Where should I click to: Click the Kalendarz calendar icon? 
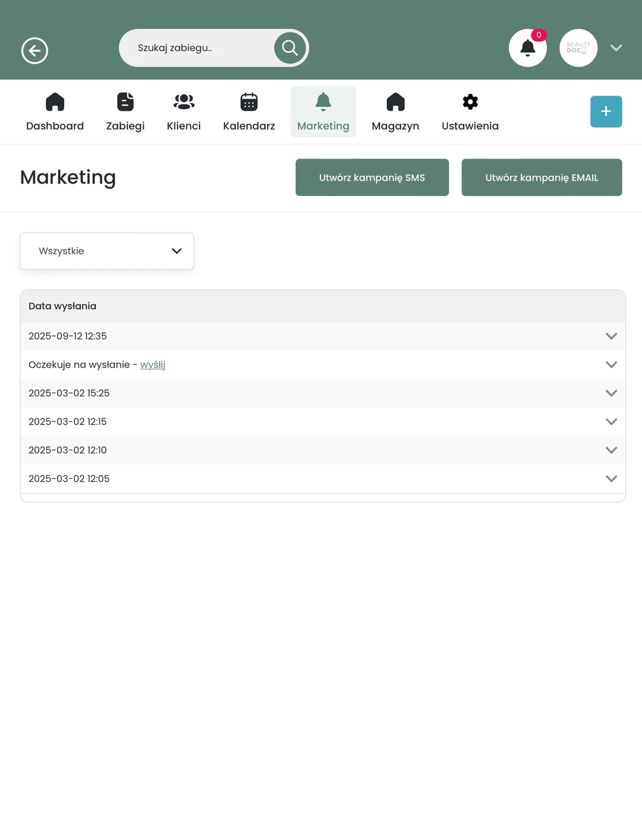tap(249, 102)
